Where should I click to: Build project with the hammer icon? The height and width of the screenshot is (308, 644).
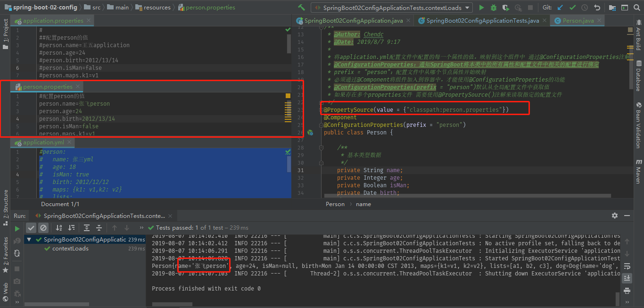pyautogui.click(x=302, y=8)
